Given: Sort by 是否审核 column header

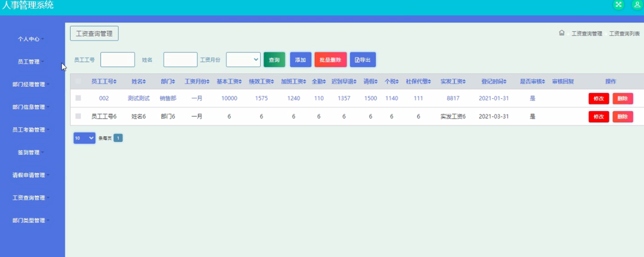Looking at the screenshot, I should pos(533,82).
